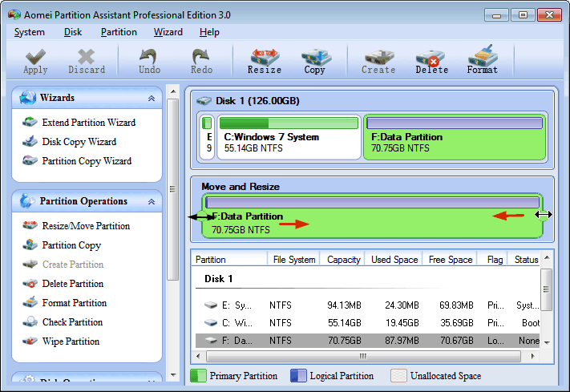
Task: Click the Check Partition sidebar icon
Action: tap(30, 321)
